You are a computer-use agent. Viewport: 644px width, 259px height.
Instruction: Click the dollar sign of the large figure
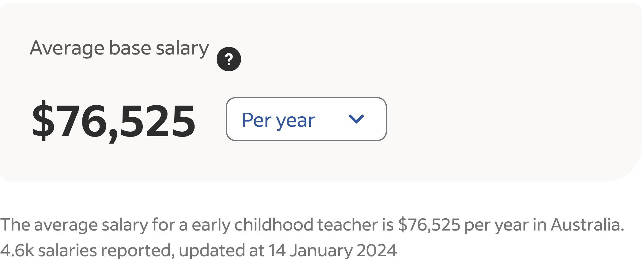pos(44,121)
